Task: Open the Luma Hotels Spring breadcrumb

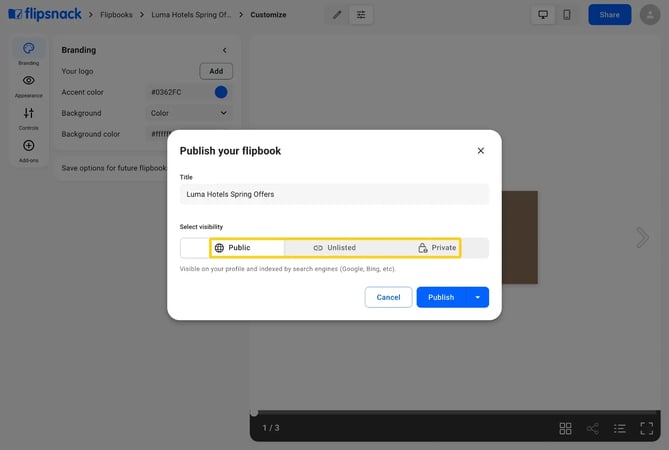Action: (191, 15)
